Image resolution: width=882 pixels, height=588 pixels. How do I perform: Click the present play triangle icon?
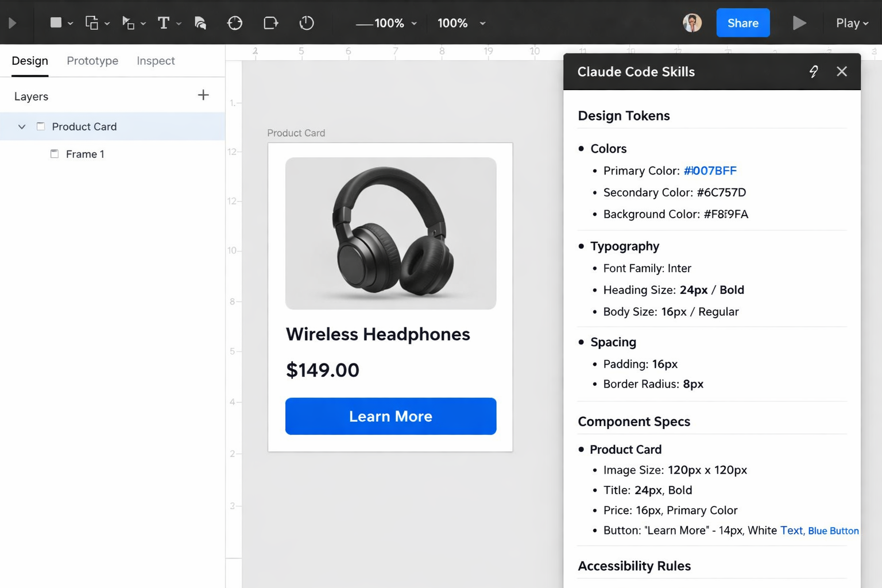pos(799,23)
